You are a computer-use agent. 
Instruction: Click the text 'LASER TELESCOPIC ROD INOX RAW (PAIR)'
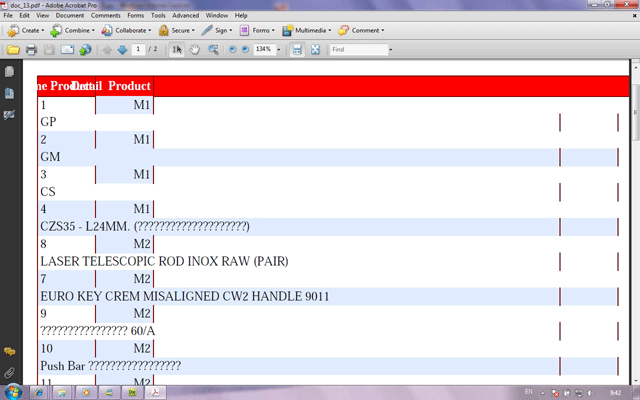[164, 261]
